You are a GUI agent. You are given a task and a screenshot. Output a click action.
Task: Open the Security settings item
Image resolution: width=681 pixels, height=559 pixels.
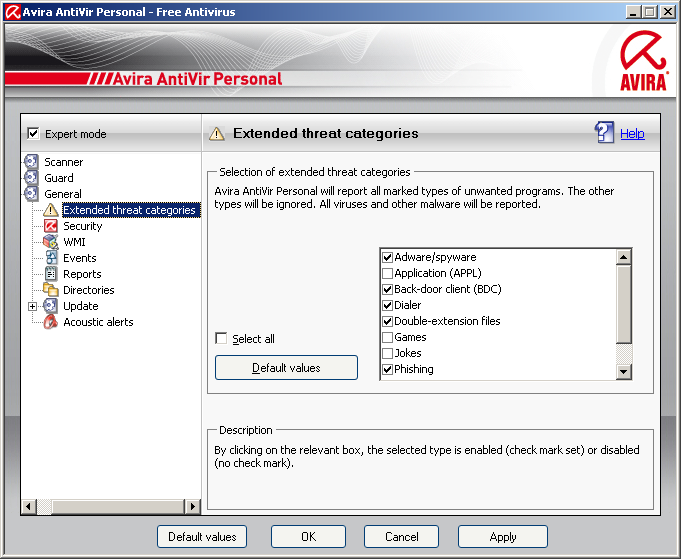[x=83, y=226]
